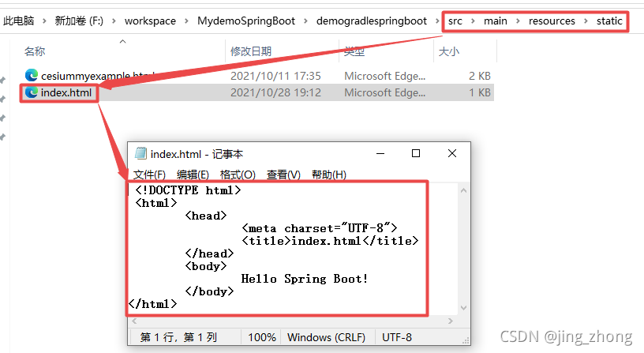
Task: Expand chevron after 此电脑 breadcrumb
Action: [44, 21]
